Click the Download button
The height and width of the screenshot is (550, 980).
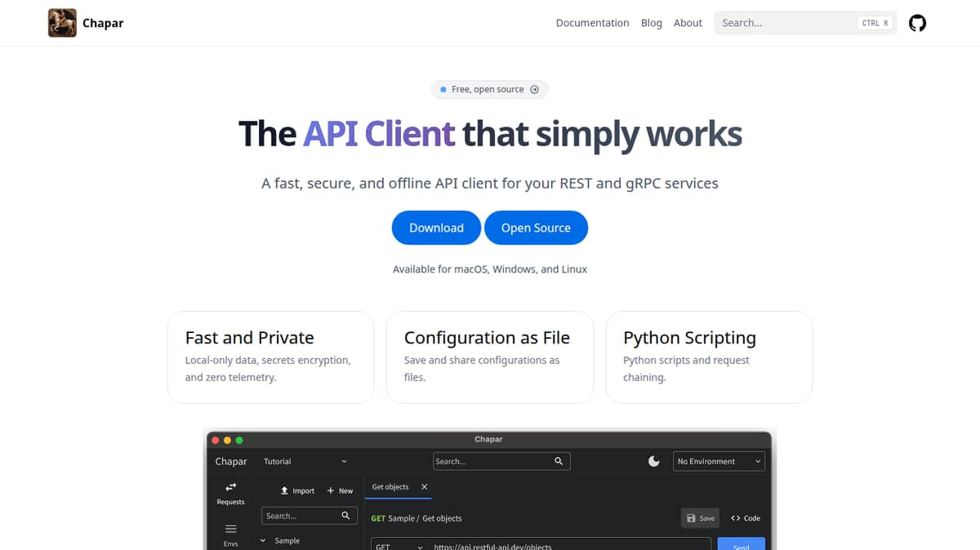pos(436,228)
